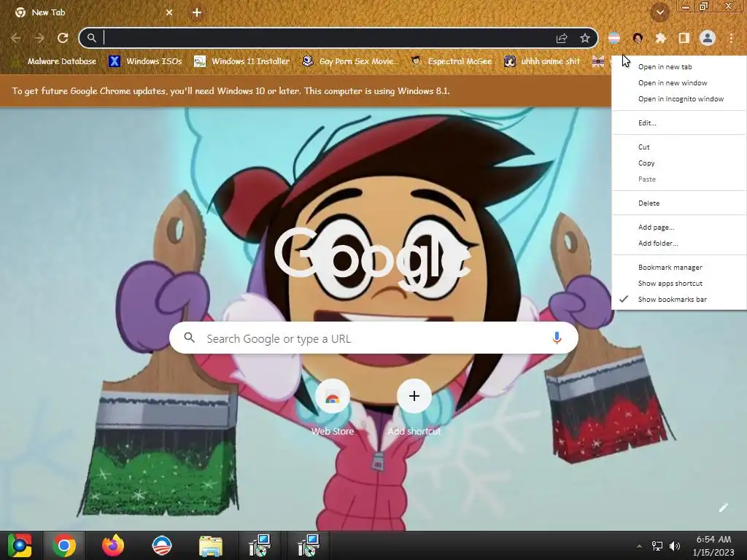Open the striped flag extension icon
The image size is (747, 560).
(614, 38)
